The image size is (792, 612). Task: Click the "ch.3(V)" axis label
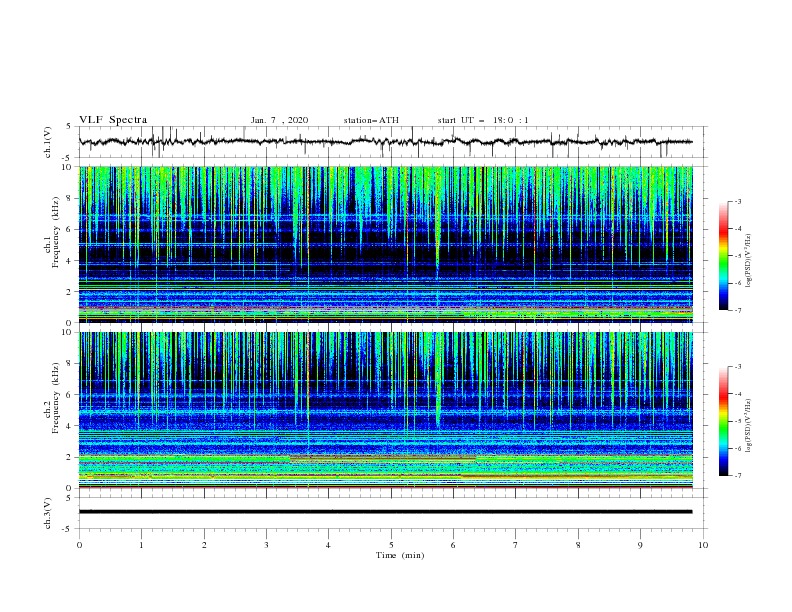point(48,513)
